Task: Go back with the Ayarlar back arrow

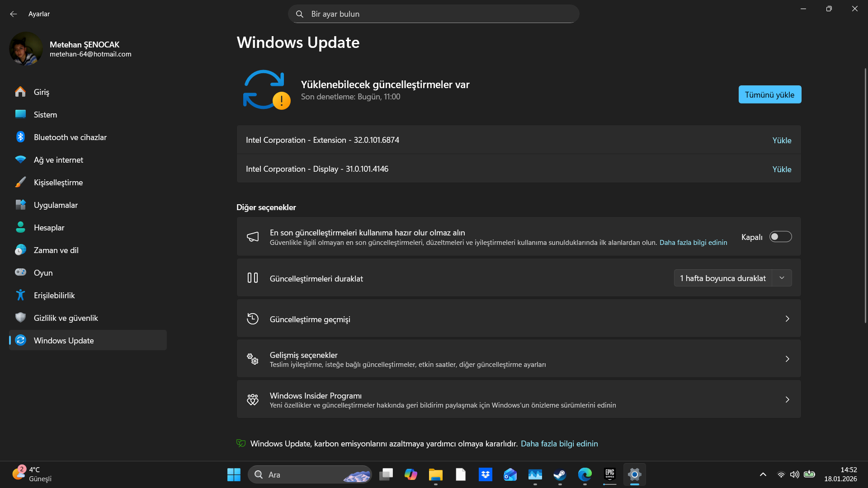Action: 14,14
